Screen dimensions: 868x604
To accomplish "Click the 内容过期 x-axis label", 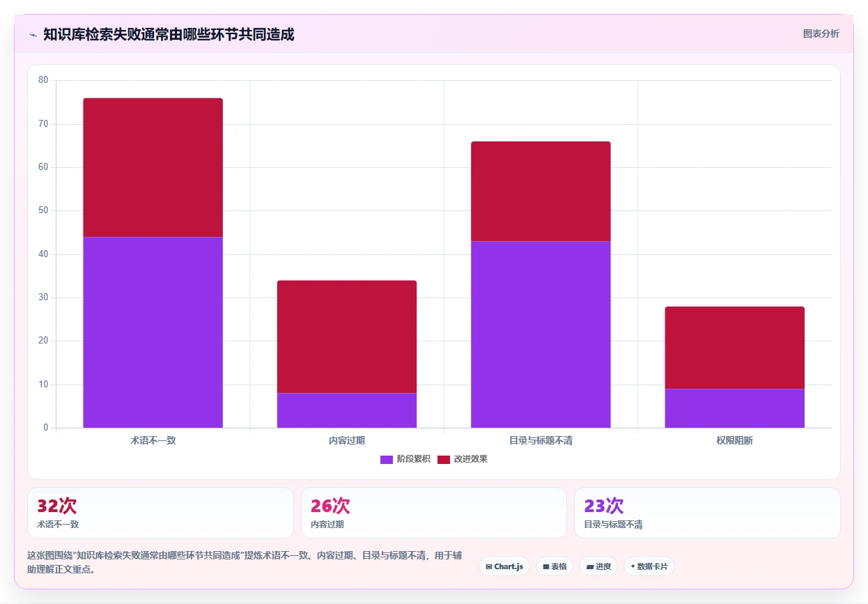I will [x=347, y=440].
